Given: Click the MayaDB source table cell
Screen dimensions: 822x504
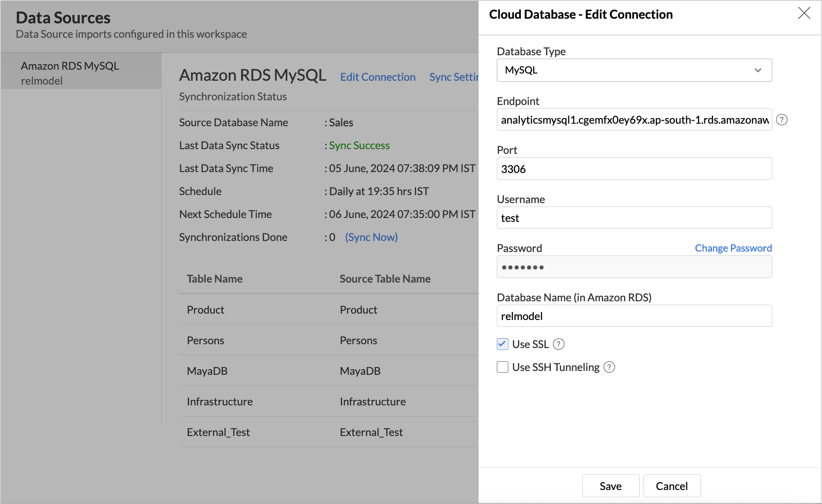Looking at the screenshot, I should 360,371.
